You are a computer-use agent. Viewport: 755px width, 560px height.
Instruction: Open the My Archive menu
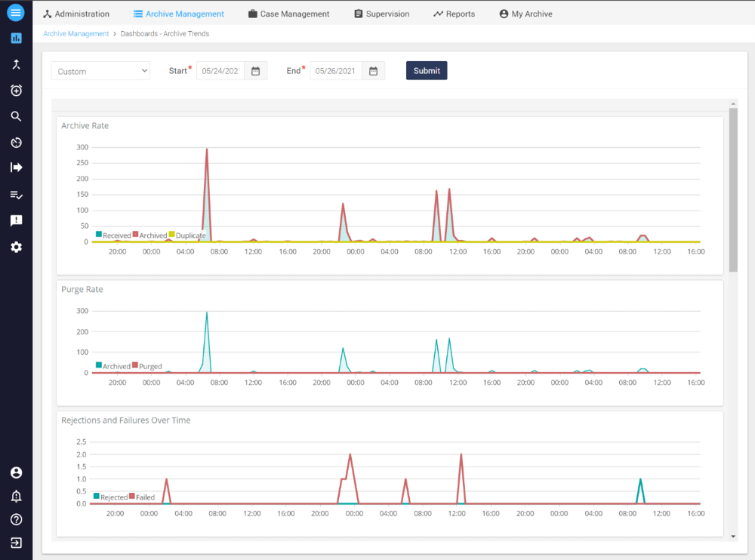click(525, 14)
